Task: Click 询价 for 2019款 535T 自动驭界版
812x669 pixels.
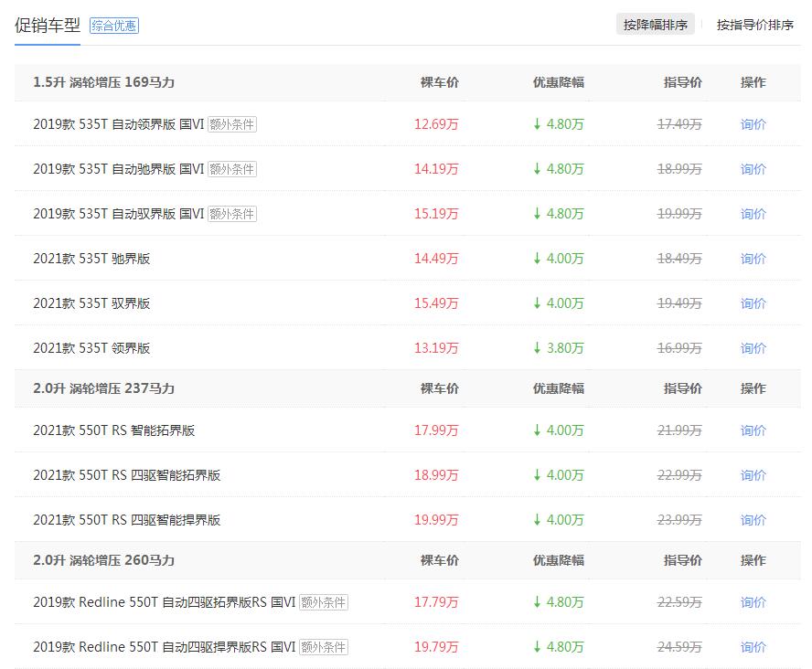Action: coord(753,214)
